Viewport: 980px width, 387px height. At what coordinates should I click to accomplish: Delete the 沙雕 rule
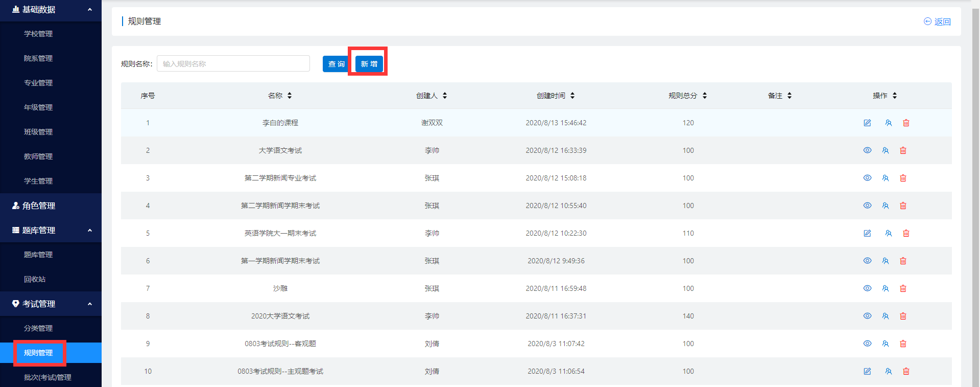click(903, 288)
